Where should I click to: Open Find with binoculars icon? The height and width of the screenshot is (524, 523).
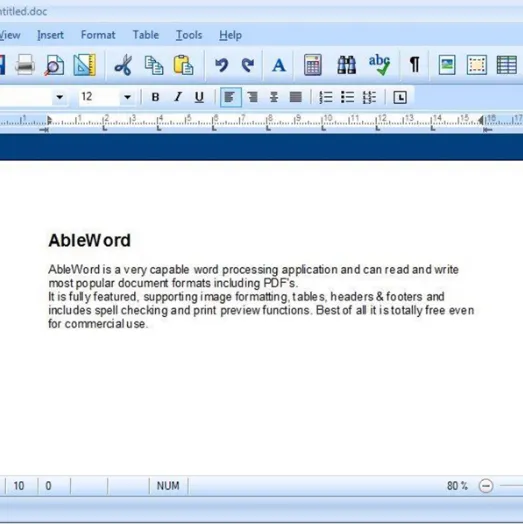tap(347, 64)
